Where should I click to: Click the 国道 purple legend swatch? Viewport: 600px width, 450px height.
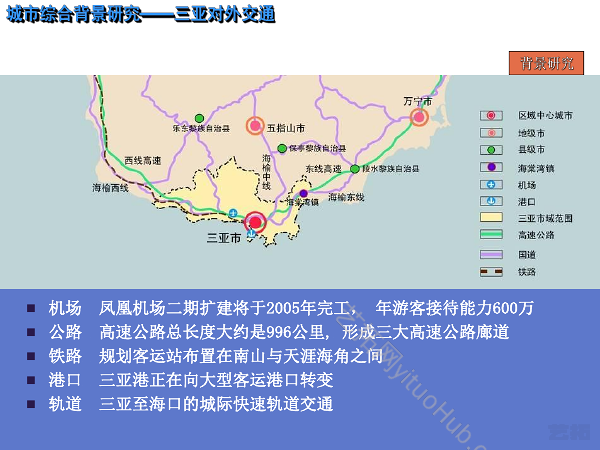491,254
